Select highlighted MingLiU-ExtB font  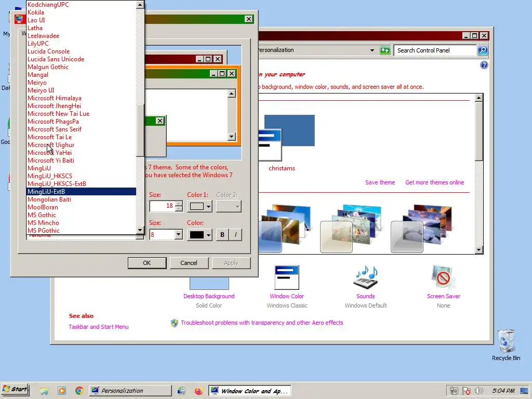point(81,192)
